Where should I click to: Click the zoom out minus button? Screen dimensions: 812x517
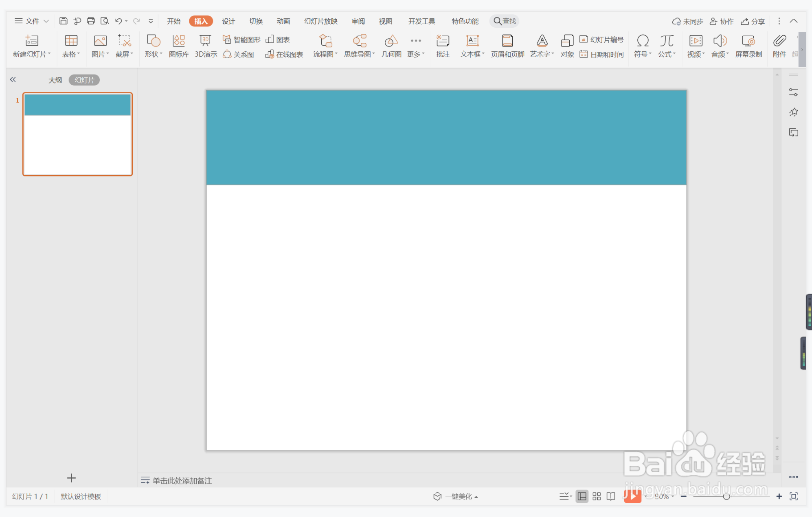pos(684,496)
